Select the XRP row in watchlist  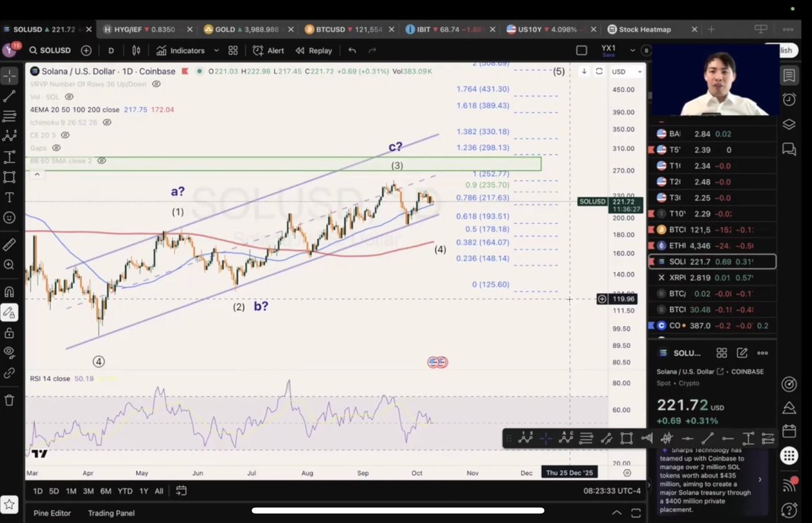[712, 277]
